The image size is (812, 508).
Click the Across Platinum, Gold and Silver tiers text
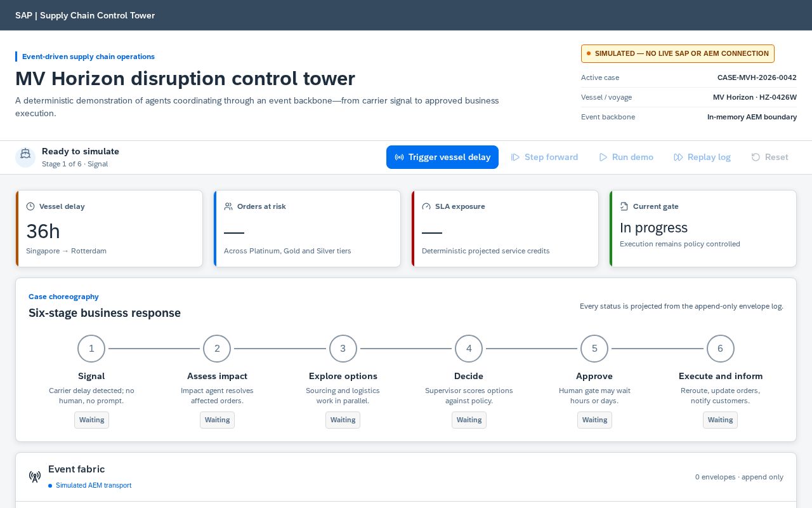coord(287,251)
